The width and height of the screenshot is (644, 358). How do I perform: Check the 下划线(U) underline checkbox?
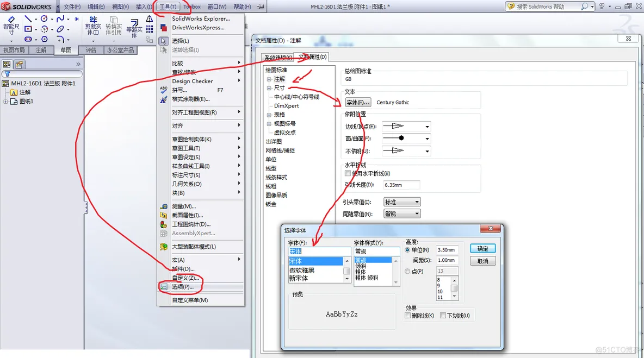(443, 315)
